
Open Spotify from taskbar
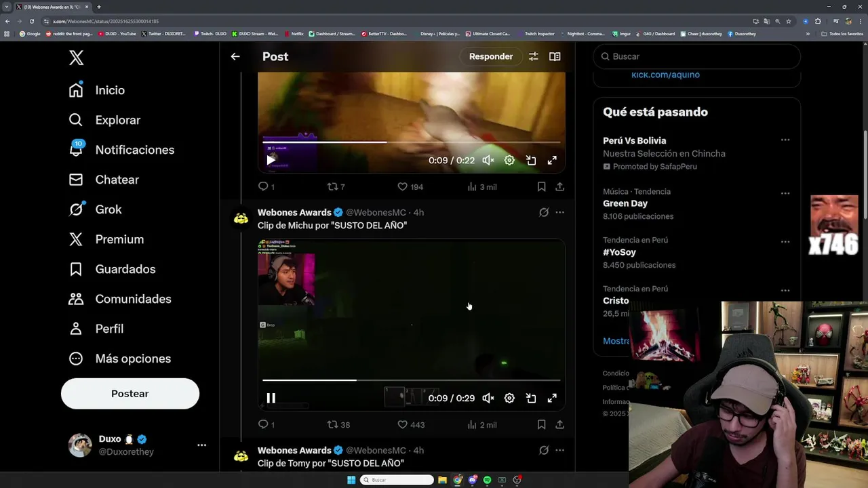pyautogui.click(x=487, y=480)
